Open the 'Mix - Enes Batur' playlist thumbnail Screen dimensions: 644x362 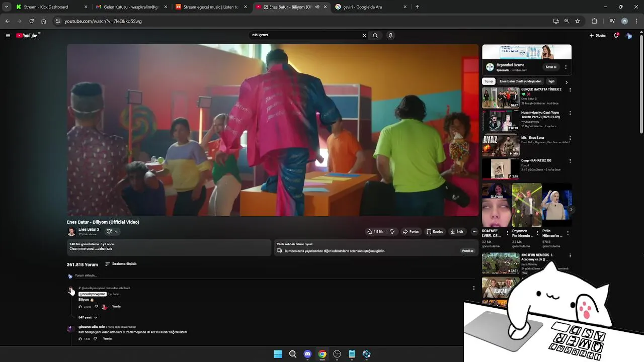click(x=501, y=146)
